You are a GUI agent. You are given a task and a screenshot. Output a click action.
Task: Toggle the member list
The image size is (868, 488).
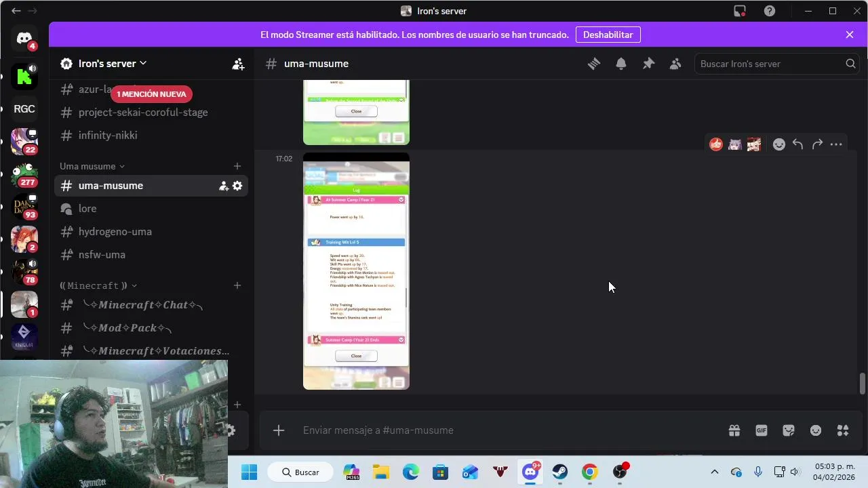pyautogui.click(x=675, y=64)
